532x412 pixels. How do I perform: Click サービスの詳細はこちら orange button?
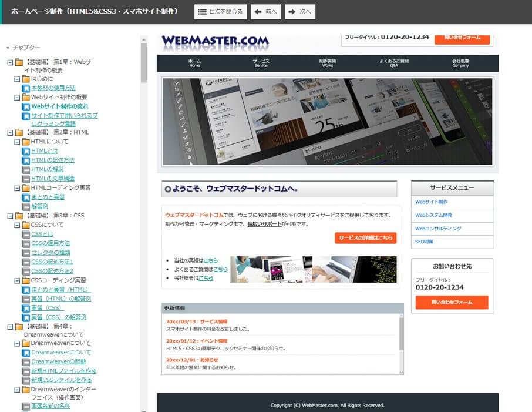(365, 238)
